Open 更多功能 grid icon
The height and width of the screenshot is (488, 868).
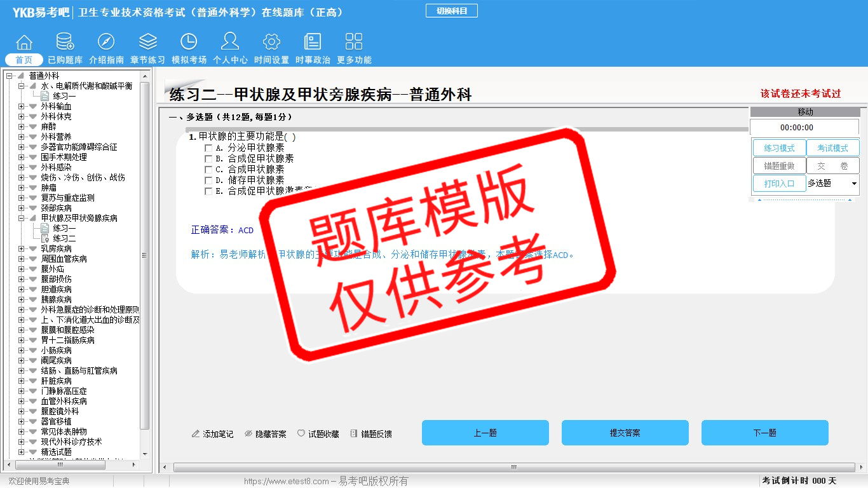(x=354, y=43)
